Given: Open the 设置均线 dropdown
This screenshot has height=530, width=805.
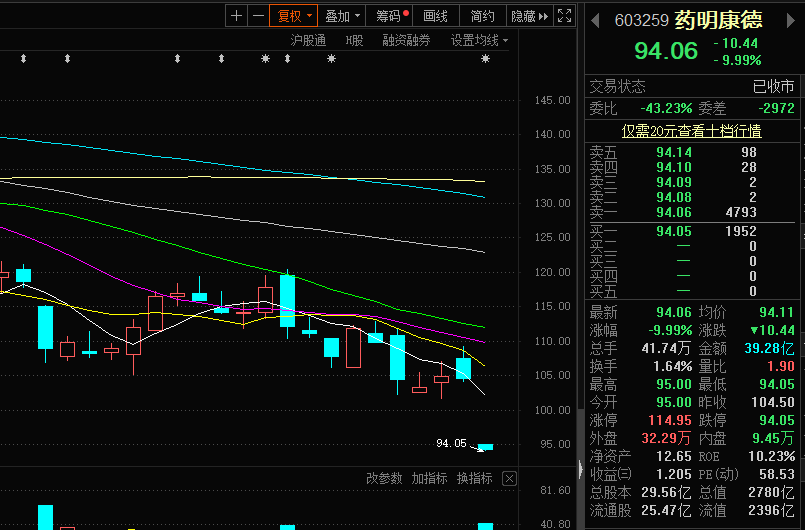Looking at the screenshot, I should 479,41.
